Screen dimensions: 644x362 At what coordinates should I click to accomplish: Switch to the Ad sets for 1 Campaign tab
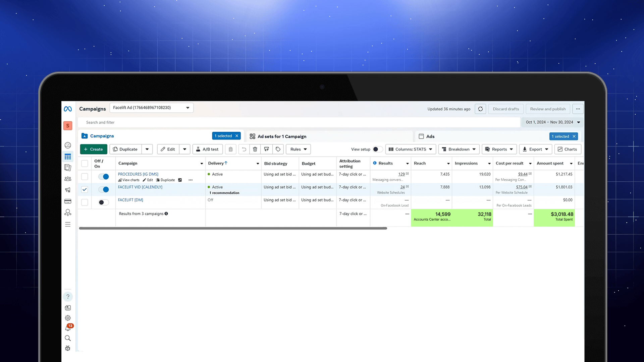[x=282, y=136]
